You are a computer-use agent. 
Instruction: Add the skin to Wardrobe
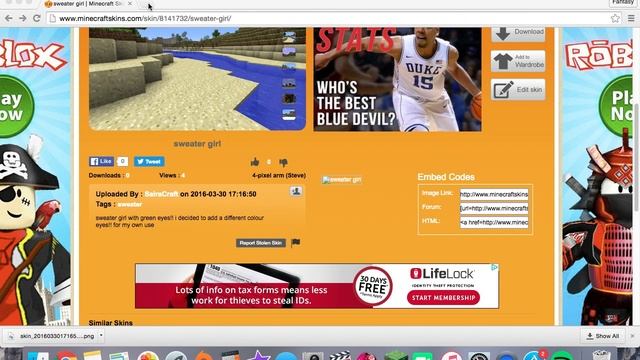click(518, 61)
